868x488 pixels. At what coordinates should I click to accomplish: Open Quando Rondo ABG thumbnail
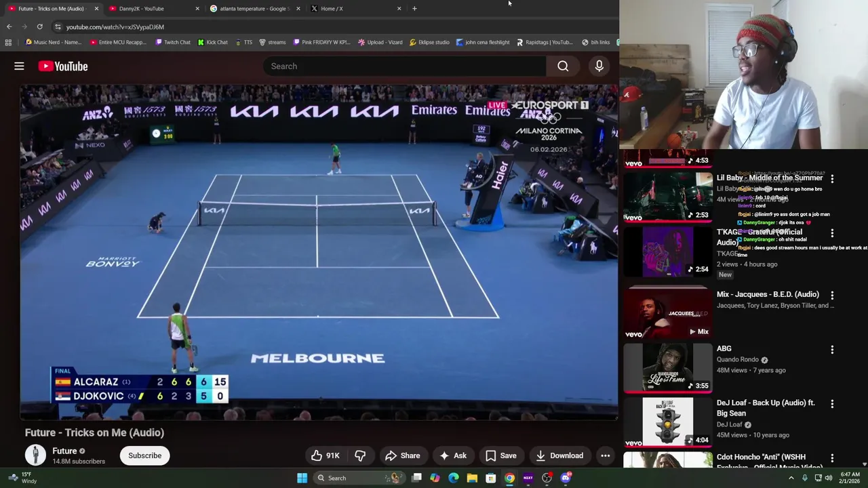pyautogui.click(x=667, y=368)
